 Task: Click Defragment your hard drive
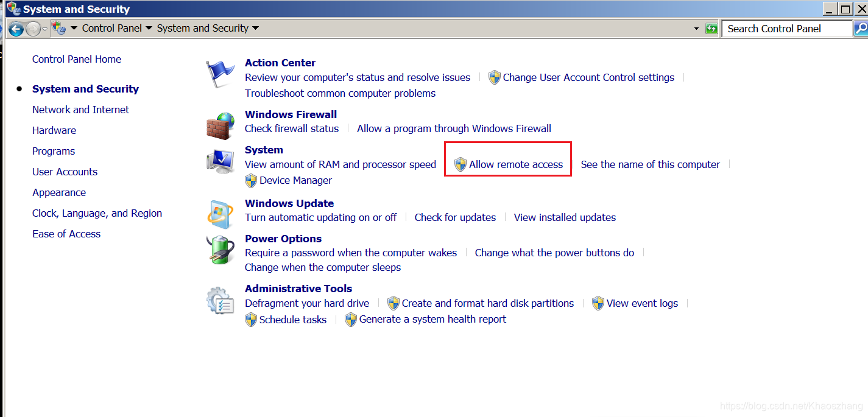307,303
